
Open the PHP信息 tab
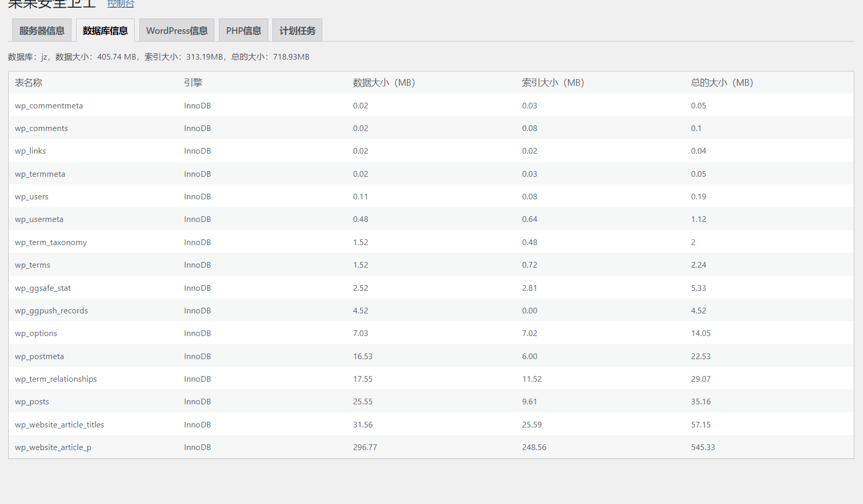click(x=244, y=30)
